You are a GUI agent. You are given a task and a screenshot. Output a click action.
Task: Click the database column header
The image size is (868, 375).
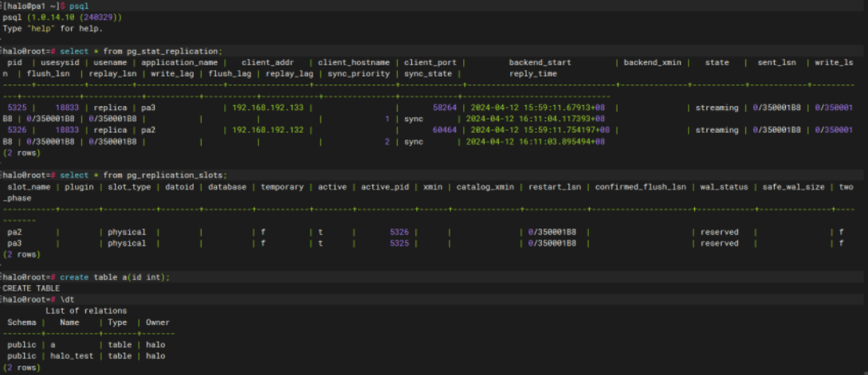click(227, 187)
